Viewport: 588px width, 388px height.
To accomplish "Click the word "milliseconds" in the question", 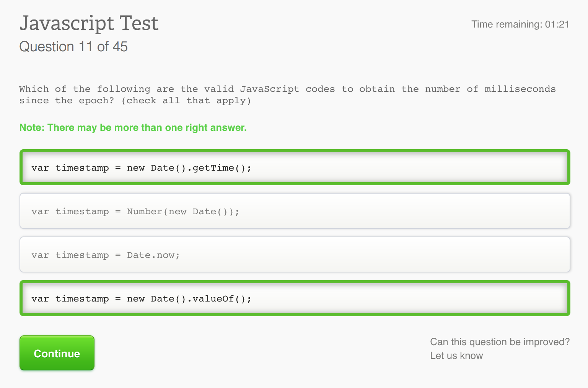I will tap(520, 89).
